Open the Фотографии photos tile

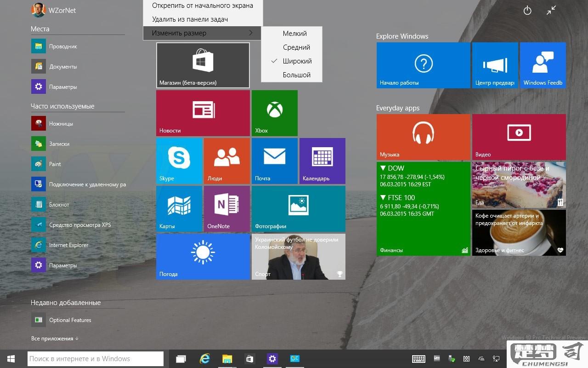pyautogui.click(x=299, y=209)
